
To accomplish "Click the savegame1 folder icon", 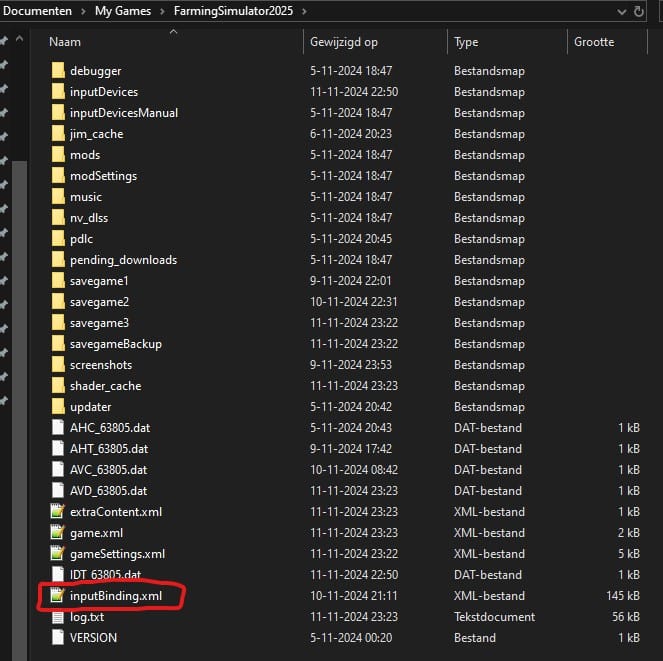I will point(58,281).
